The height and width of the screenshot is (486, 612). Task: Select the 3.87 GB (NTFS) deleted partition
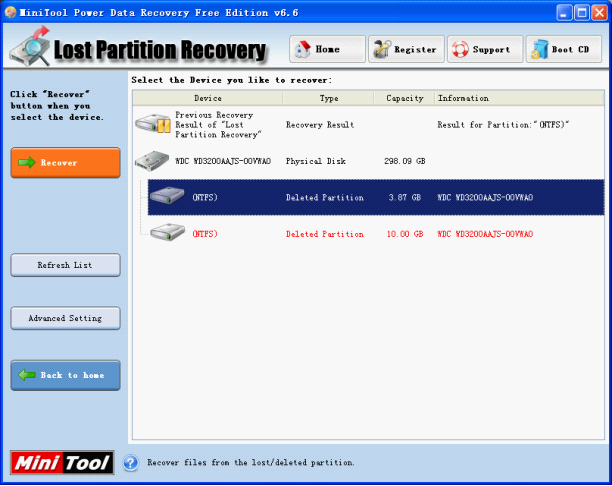(376, 198)
